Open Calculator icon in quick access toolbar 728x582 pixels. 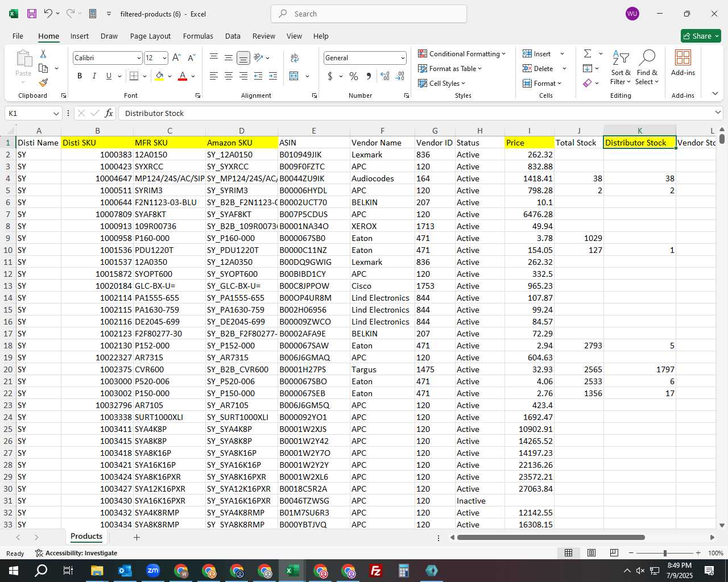(93, 14)
